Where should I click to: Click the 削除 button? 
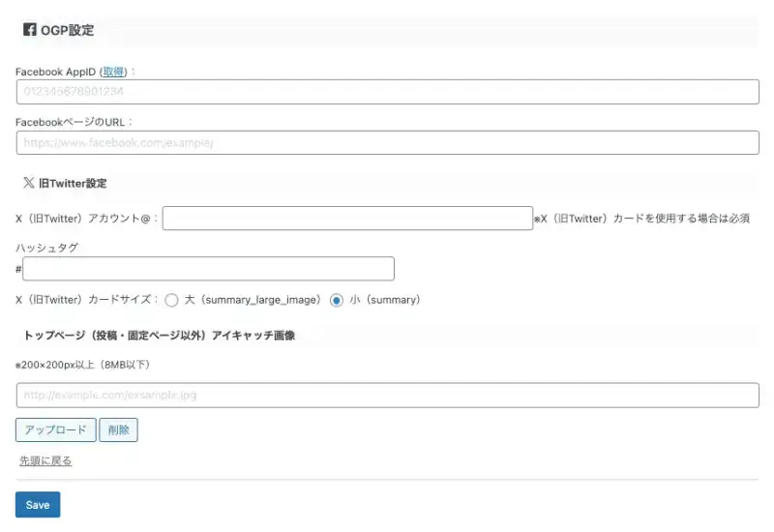pyautogui.click(x=118, y=429)
